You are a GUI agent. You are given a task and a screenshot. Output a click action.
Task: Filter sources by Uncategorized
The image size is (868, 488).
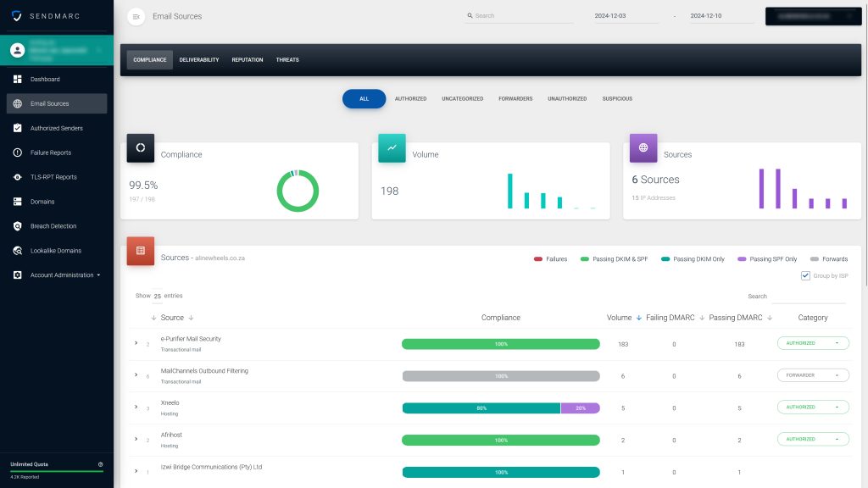point(463,99)
